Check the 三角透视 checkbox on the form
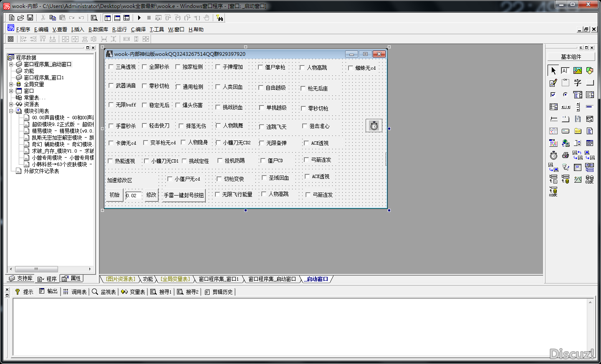Image resolution: width=601 pixels, height=364 pixels. pyautogui.click(x=111, y=67)
